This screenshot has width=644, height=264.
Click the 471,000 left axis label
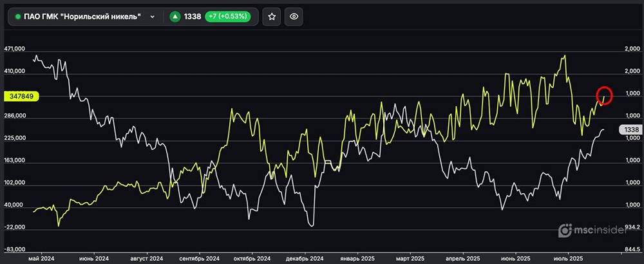[15, 49]
